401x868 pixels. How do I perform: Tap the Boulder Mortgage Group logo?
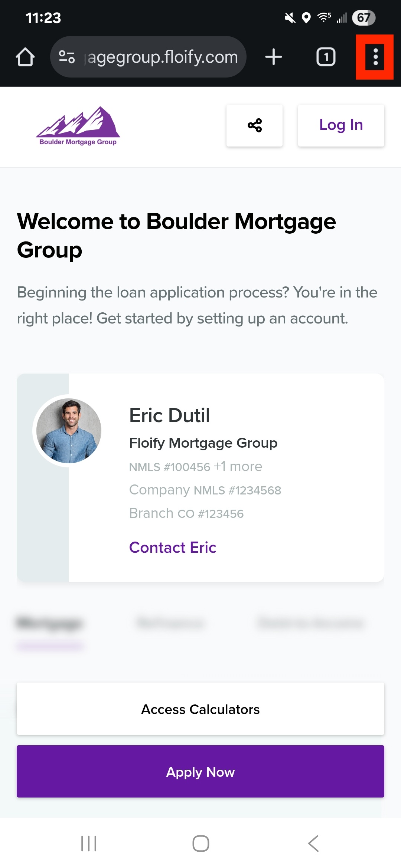[78, 126]
